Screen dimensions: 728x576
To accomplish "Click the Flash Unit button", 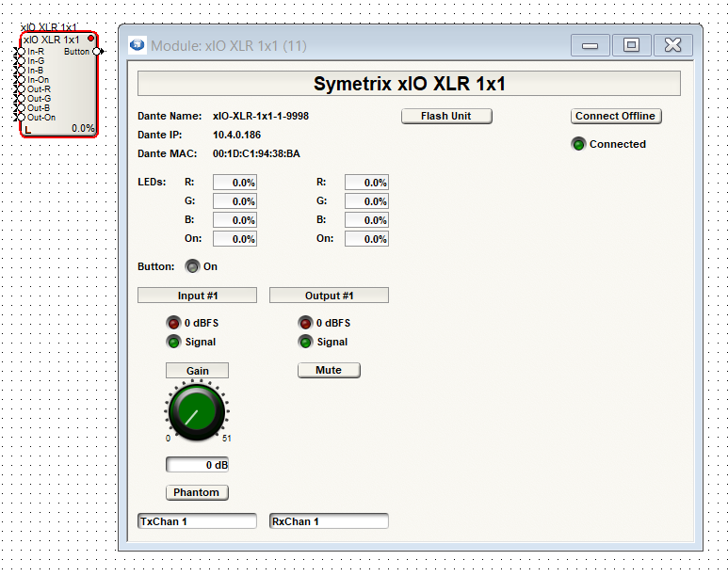I will tap(446, 116).
